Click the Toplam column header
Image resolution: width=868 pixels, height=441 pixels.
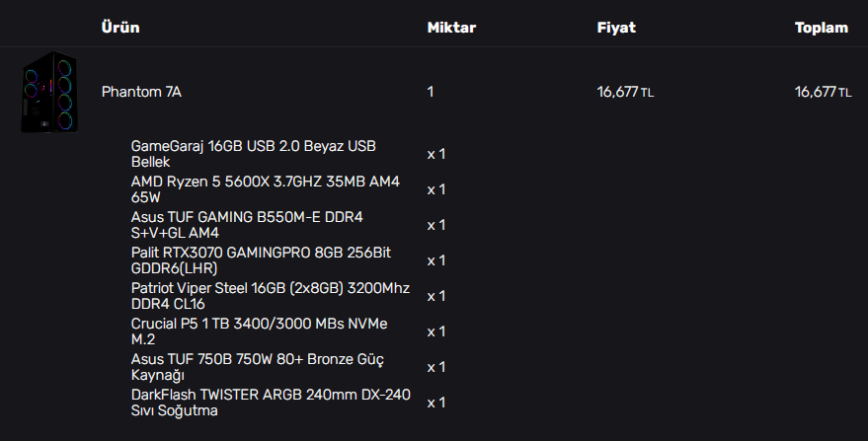822,28
